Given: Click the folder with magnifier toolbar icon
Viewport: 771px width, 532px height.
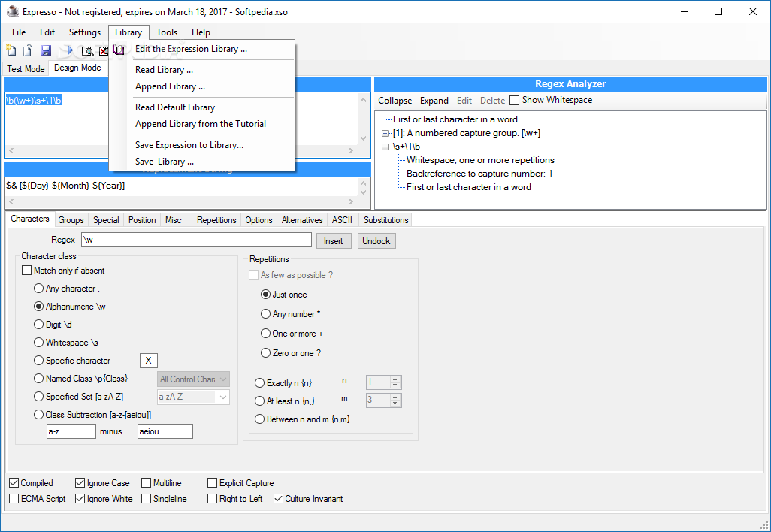Looking at the screenshot, I should (x=87, y=50).
